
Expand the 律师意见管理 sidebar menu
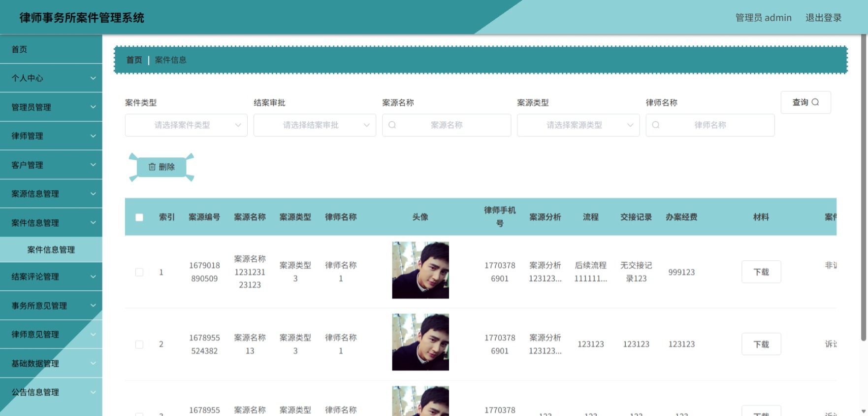(x=51, y=334)
